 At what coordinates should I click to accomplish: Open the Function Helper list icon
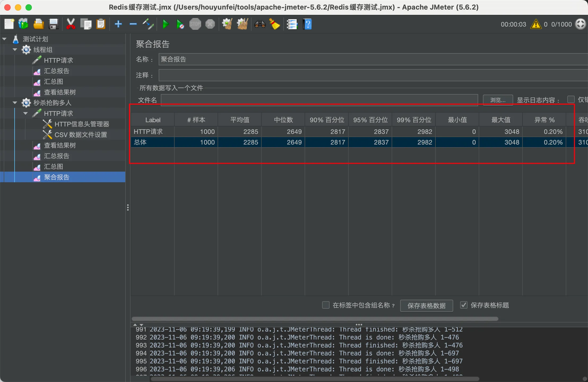click(292, 24)
